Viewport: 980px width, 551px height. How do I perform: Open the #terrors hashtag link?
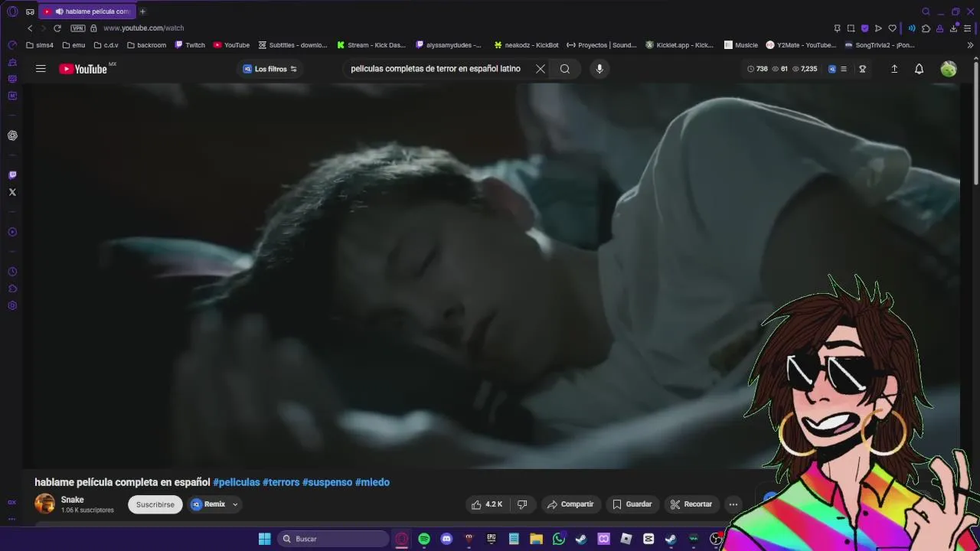281,482
